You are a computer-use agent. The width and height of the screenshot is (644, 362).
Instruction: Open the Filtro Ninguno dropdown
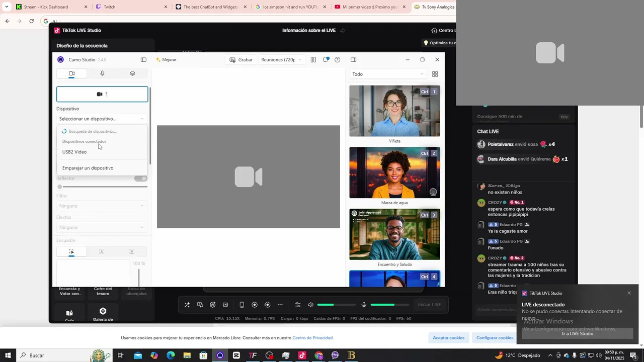pos(102,206)
